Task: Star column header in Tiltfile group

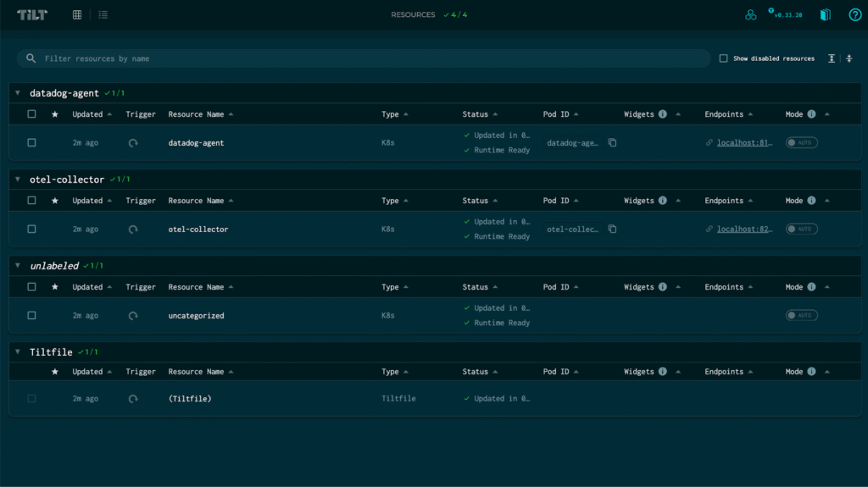Action: click(55, 371)
